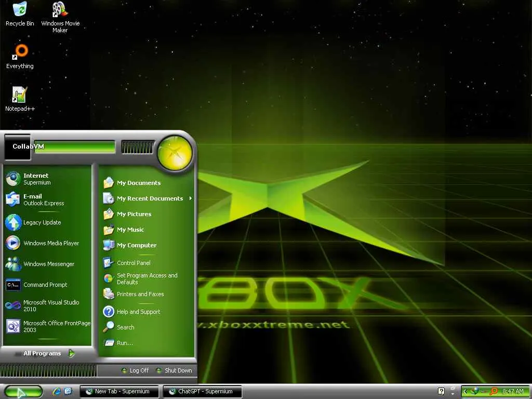Open Printers and Faxes
532x399 pixels.
pyautogui.click(x=147, y=294)
